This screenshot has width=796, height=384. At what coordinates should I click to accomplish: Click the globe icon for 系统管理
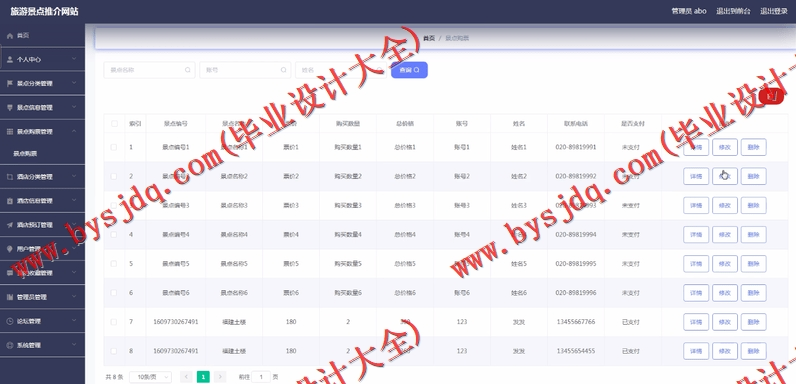tap(10, 345)
